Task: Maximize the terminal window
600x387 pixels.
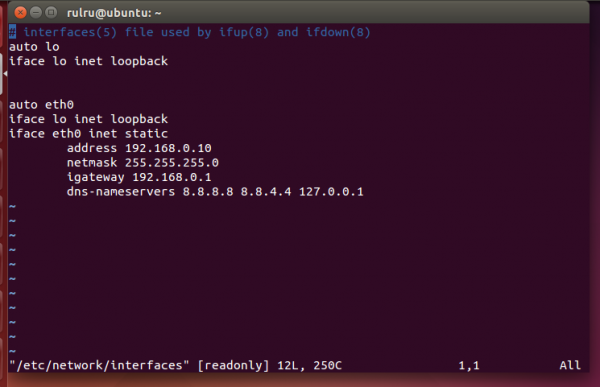Action: [x=51, y=13]
